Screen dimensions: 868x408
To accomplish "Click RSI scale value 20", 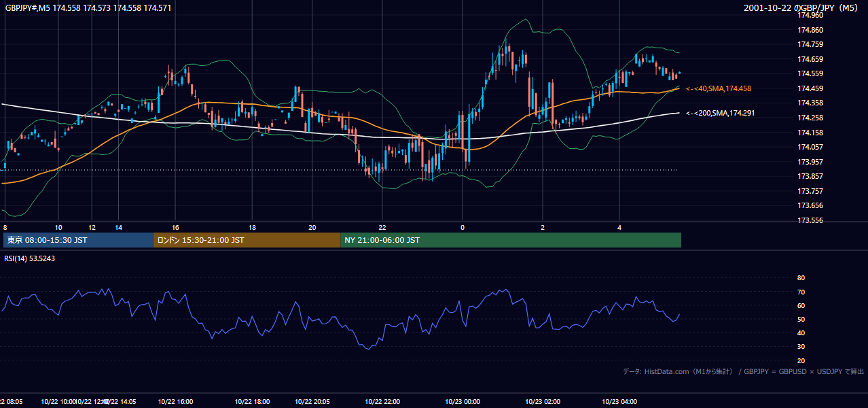I will click(x=801, y=360).
